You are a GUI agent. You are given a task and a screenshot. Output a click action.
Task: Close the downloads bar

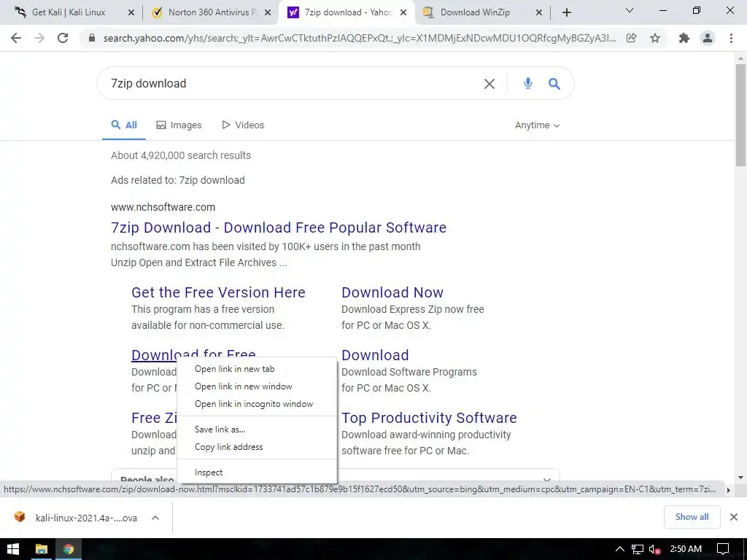(x=734, y=517)
